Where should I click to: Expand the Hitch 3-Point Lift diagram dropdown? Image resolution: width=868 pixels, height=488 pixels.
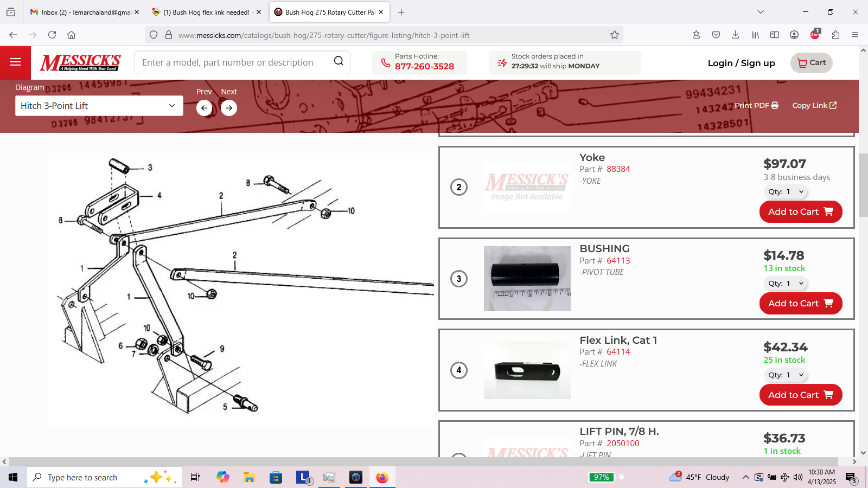pyautogui.click(x=99, y=106)
